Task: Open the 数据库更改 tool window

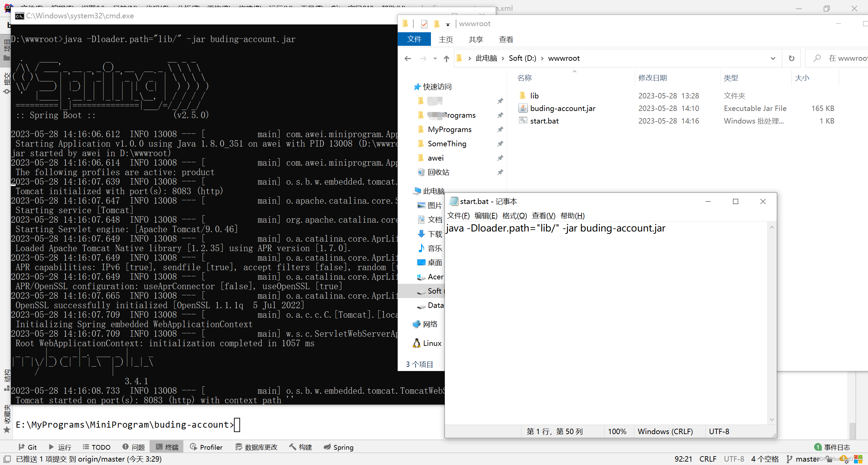Action: click(x=257, y=447)
